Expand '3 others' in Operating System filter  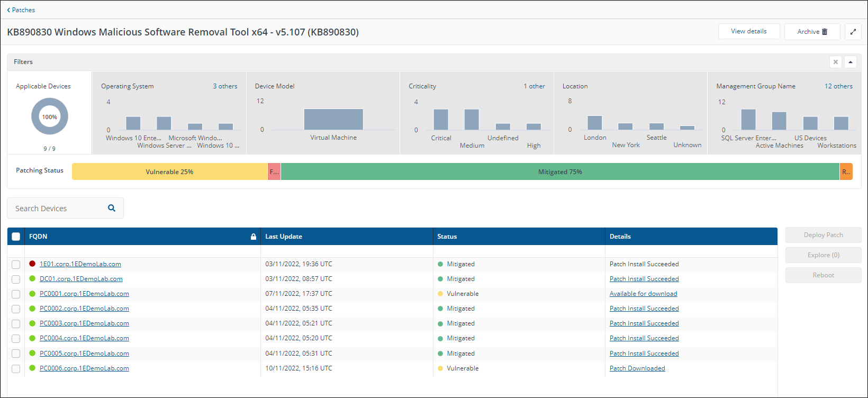[225, 86]
